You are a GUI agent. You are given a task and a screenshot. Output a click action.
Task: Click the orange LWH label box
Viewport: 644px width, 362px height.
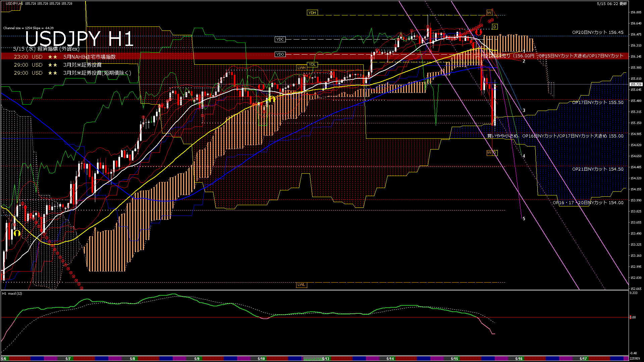pyautogui.click(x=301, y=68)
